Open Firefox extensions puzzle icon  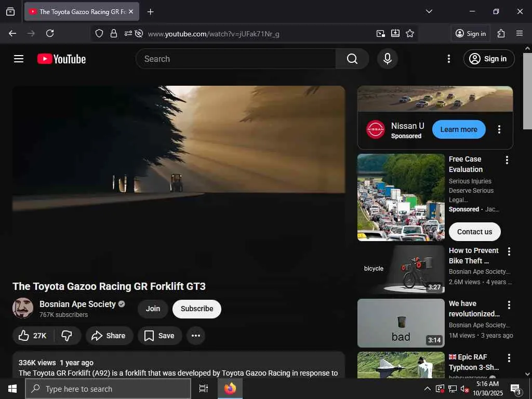(501, 34)
